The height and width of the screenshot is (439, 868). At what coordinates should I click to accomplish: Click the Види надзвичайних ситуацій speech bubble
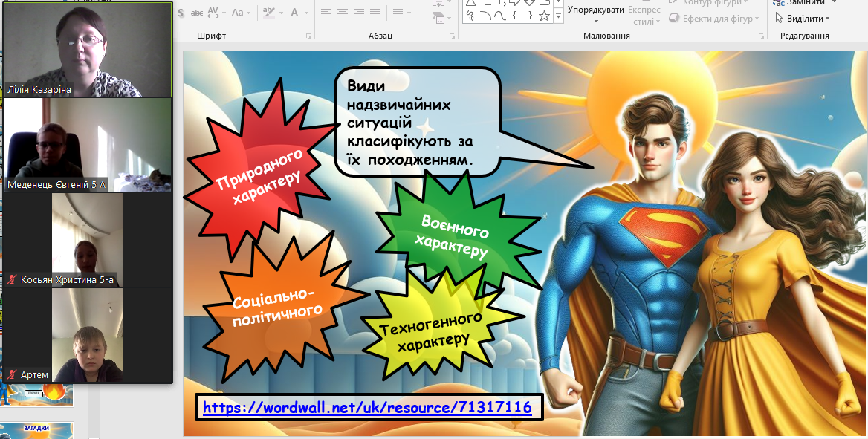pos(418,123)
